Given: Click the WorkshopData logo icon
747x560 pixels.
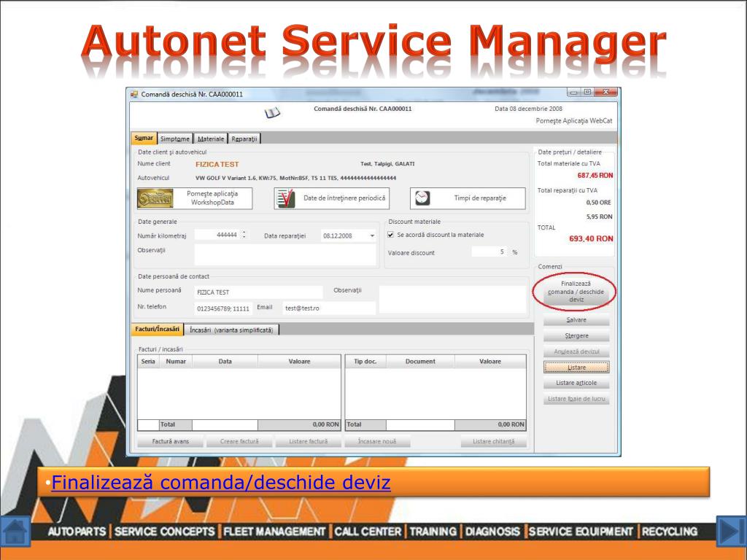Looking at the screenshot, I should (155, 198).
